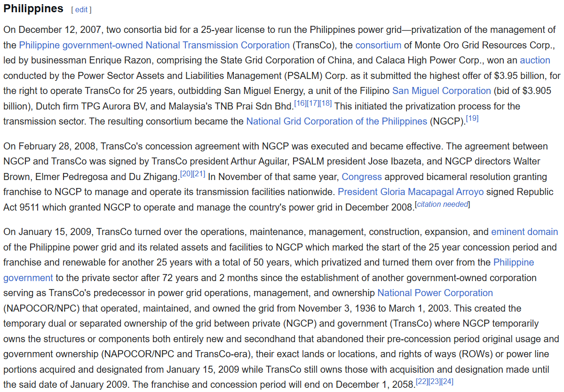Open Philippine government-owned National Transmission Corporation link
Screen dimensions: 564x392
coord(154,45)
